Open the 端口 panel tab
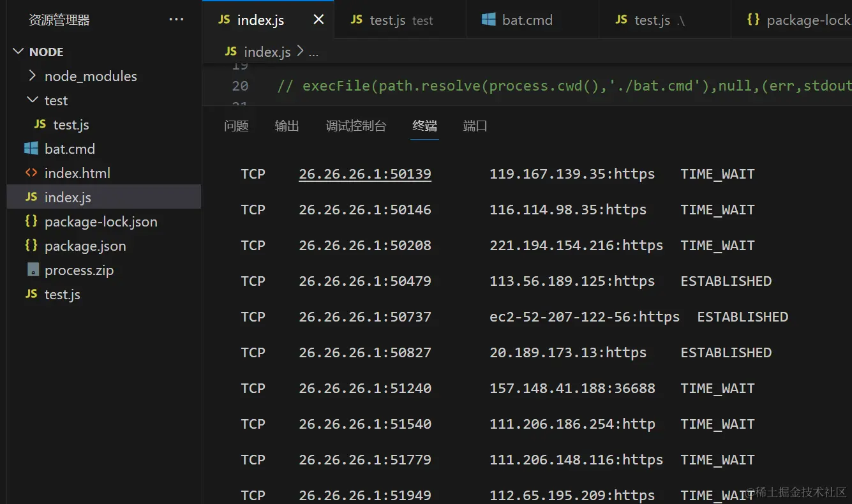The image size is (852, 504). tap(475, 126)
